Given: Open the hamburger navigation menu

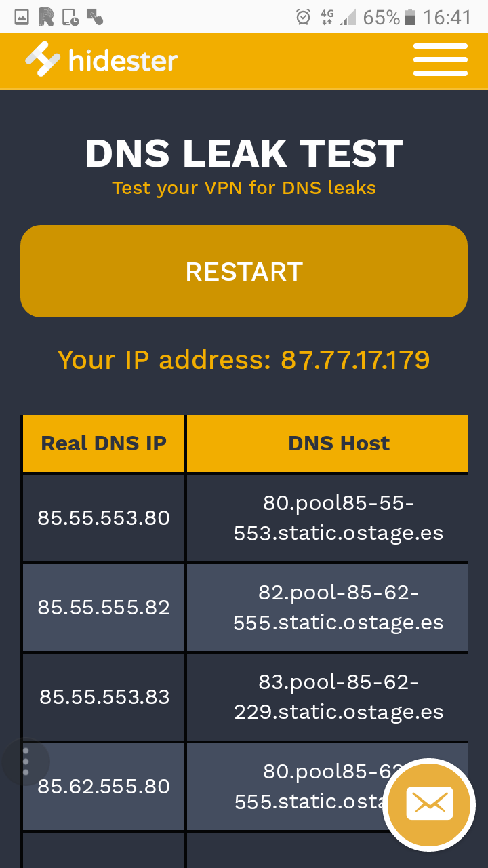Looking at the screenshot, I should pyautogui.click(x=440, y=60).
